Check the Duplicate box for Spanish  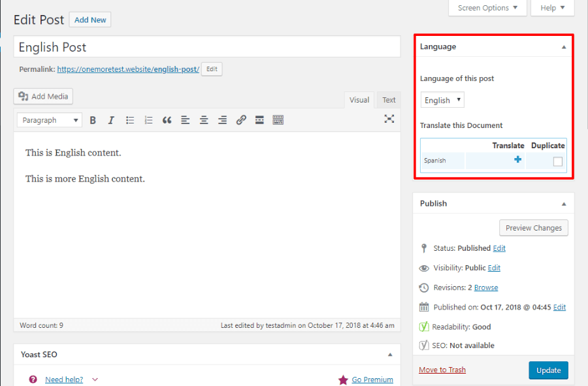557,161
